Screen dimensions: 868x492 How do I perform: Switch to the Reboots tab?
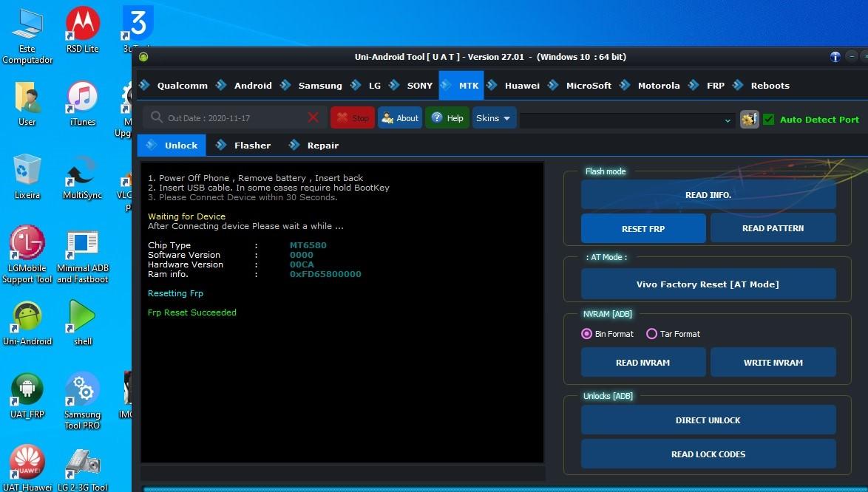tap(762, 85)
